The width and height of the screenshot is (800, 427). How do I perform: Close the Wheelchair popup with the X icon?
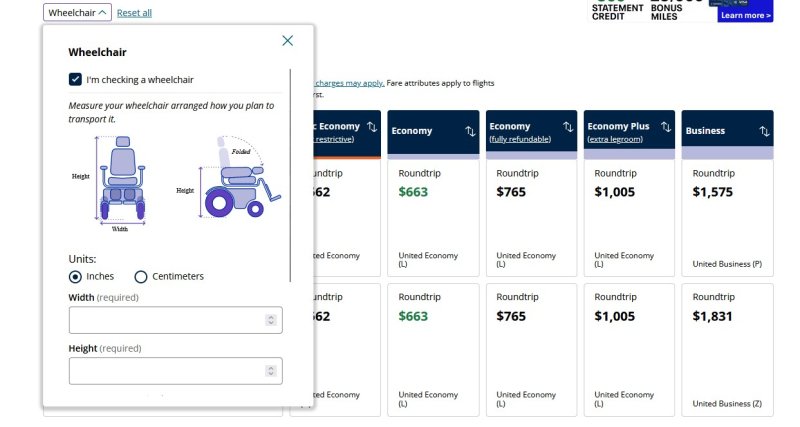[288, 41]
